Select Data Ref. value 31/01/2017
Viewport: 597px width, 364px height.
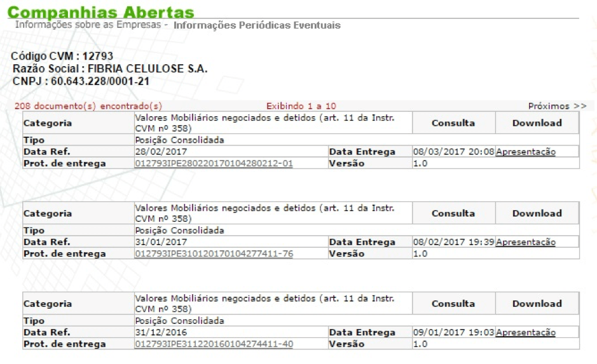point(161,242)
